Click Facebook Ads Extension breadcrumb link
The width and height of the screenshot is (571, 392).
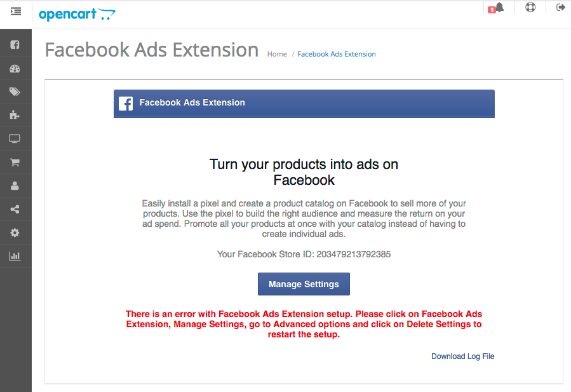click(337, 54)
